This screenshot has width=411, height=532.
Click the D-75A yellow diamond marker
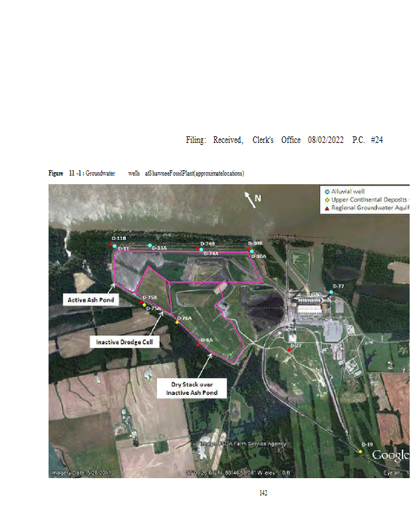(144, 305)
